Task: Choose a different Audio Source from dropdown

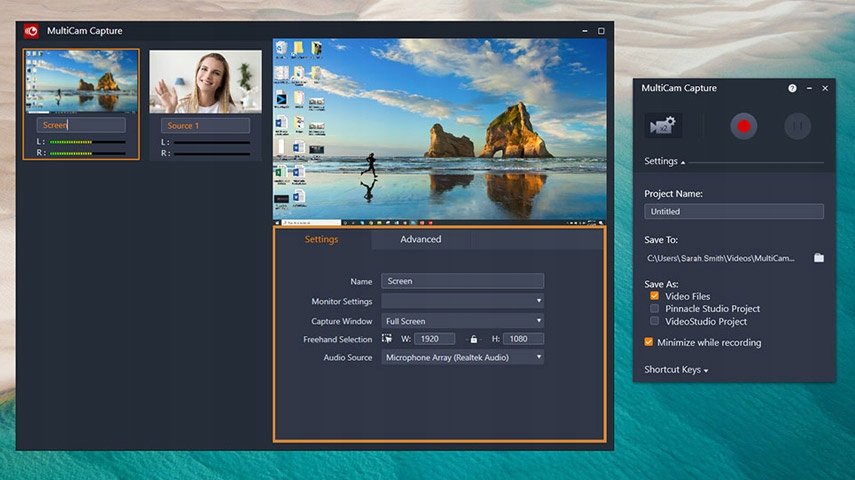Action: point(462,357)
